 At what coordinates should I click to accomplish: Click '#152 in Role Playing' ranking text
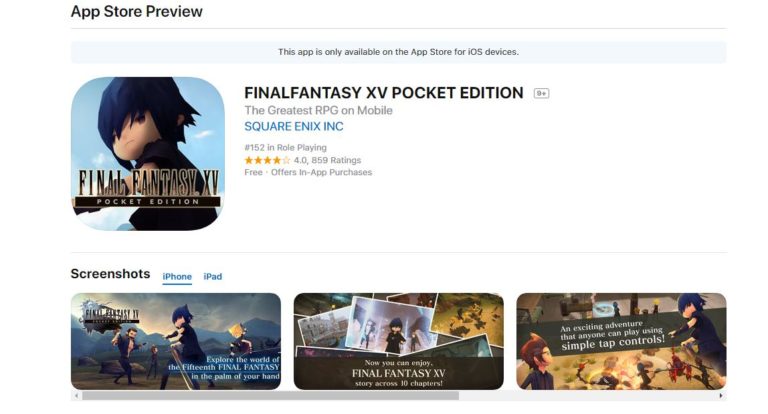click(x=286, y=147)
